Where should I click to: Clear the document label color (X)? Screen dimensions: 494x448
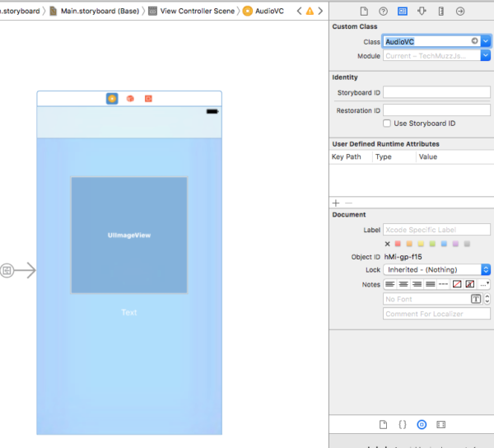388,244
